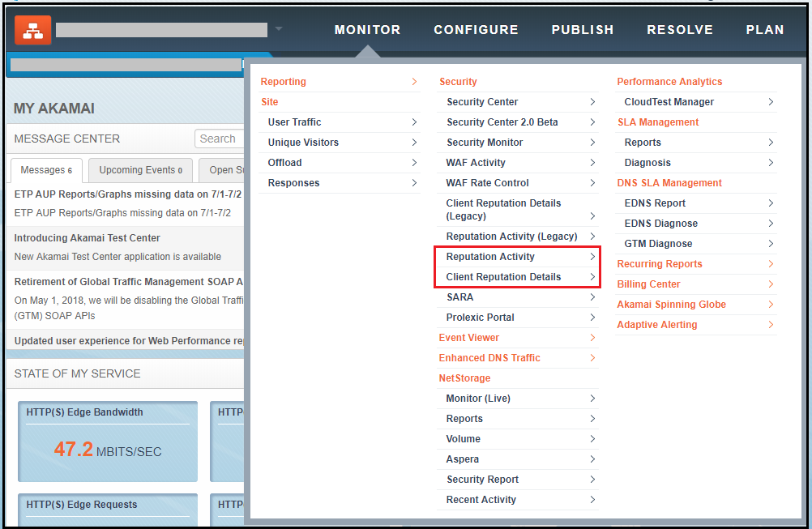The height and width of the screenshot is (529, 812).
Task: Click chevron next to Security Center
Action: point(592,102)
